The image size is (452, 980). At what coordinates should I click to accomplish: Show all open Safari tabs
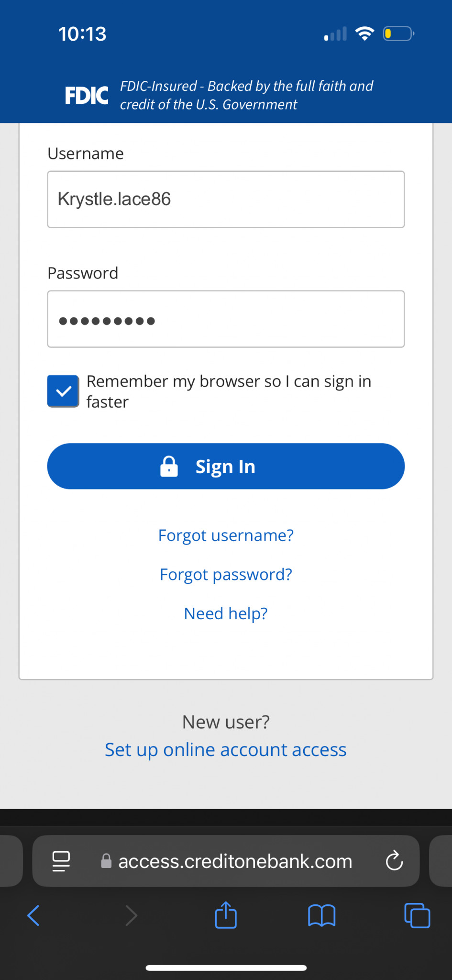coord(417,915)
